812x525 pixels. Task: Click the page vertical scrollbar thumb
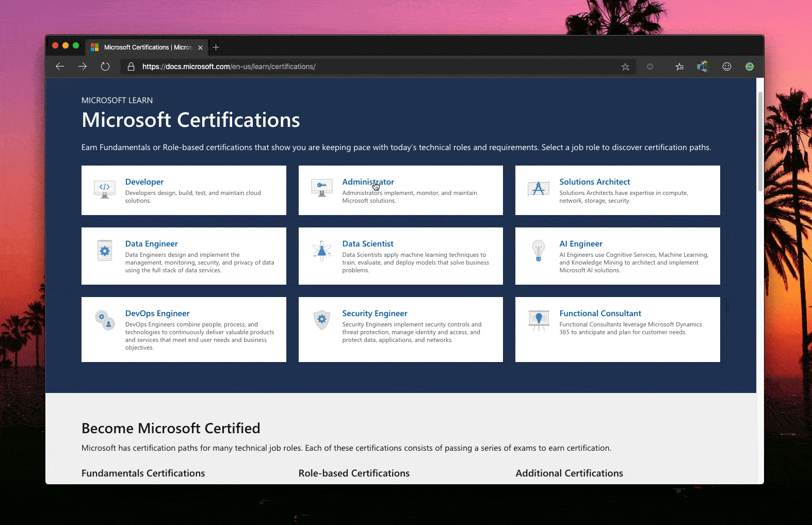pos(760,142)
